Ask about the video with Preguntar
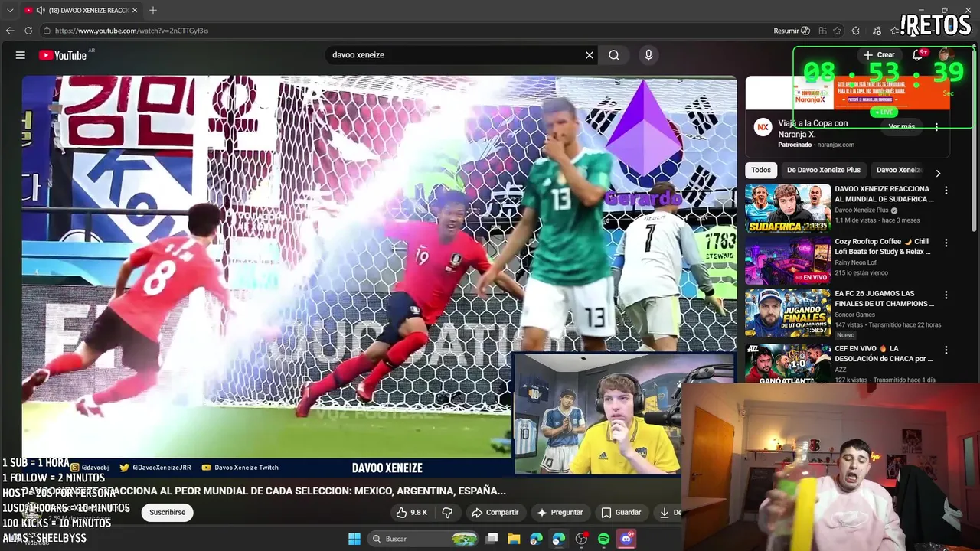The width and height of the screenshot is (980, 551). pyautogui.click(x=560, y=512)
